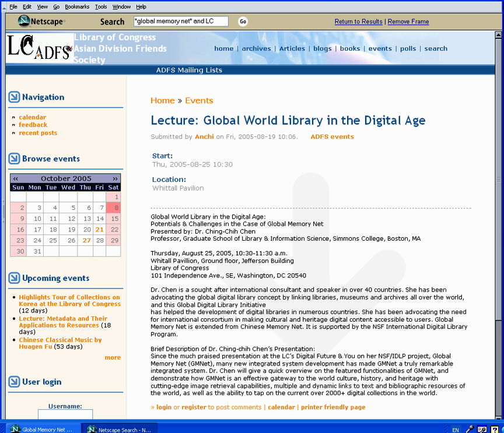Open the recent posts link
The image size is (504, 433).
point(38,133)
